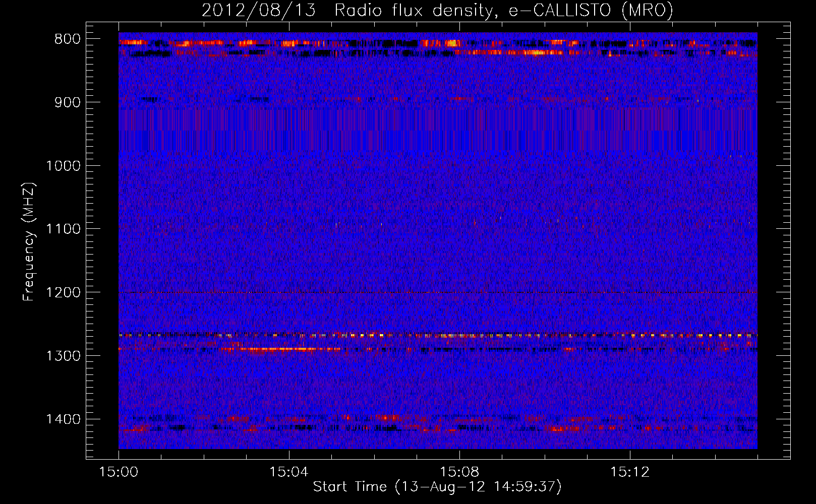Select the '1000' frequency axis label
The width and height of the screenshot is (816, 504).
click(64, 166)
